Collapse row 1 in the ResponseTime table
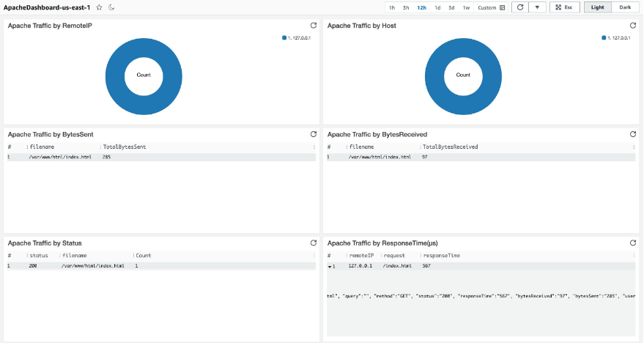The width and height of the screenshot is (644, 343). 330,267
